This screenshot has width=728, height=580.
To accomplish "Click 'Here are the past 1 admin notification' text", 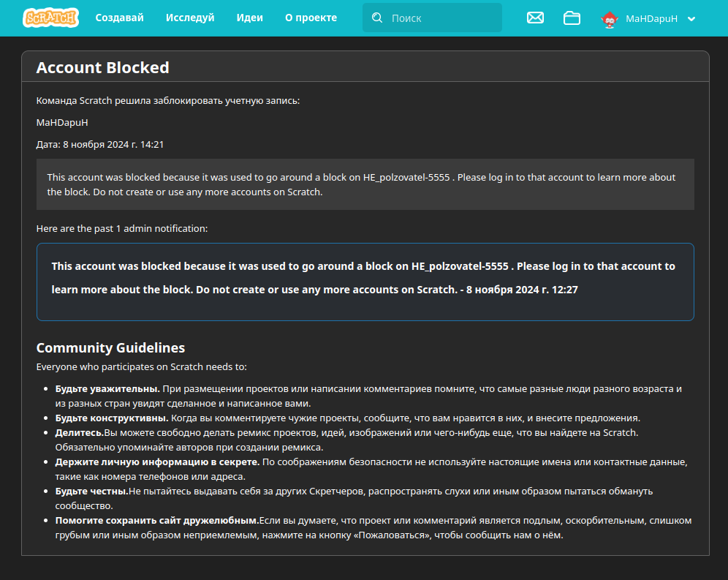I will click(x=121, y=229).
